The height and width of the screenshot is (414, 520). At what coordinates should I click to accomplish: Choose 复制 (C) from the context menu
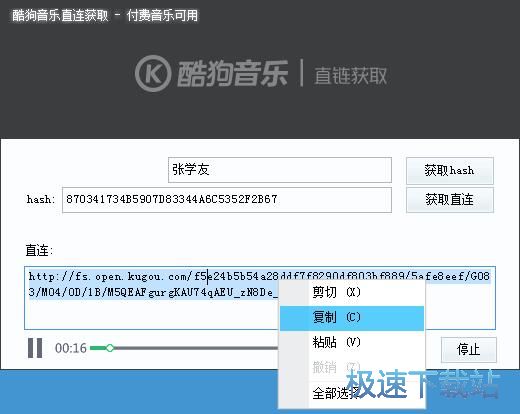[x=352, y=317]
